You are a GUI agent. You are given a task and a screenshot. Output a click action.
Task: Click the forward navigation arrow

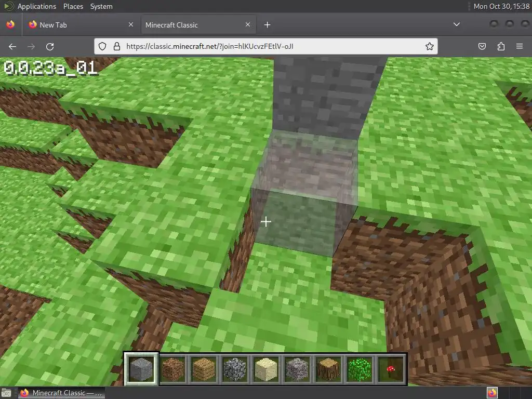click(31, 46)
